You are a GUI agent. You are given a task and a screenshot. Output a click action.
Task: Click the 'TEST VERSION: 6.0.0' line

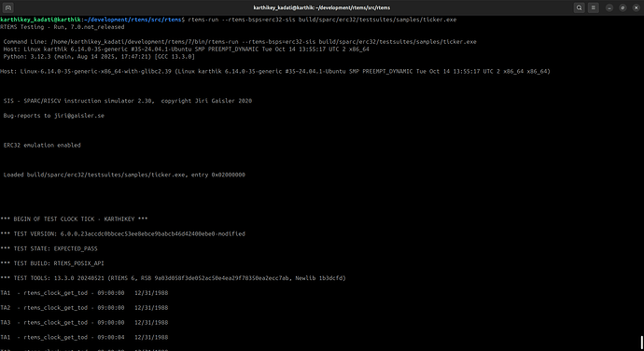coord(123,234)
